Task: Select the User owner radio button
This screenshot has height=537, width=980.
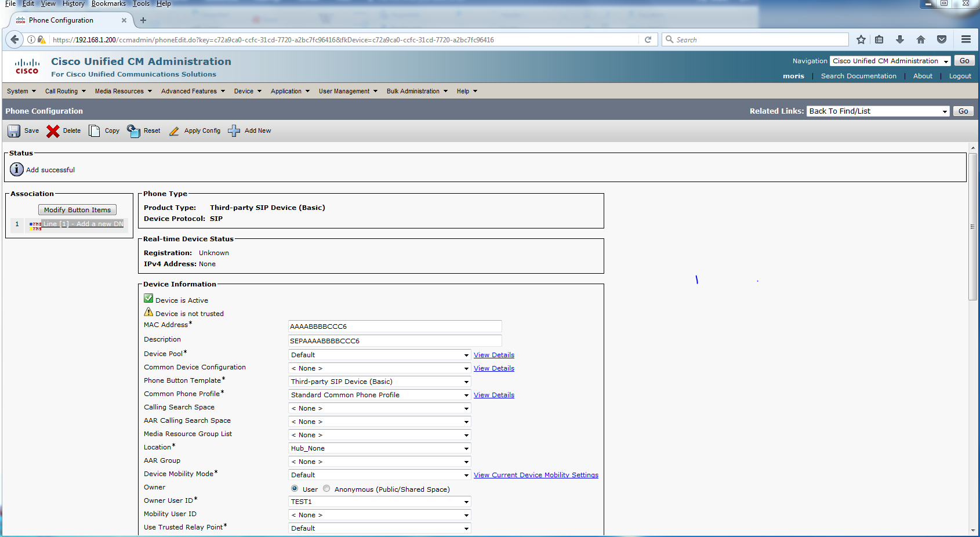Action: [295, 489]
